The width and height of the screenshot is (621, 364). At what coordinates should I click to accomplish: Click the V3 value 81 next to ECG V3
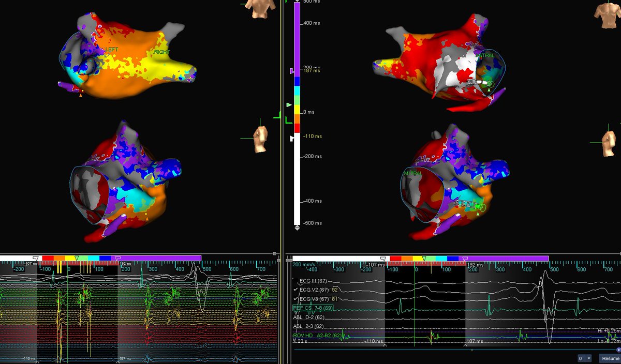coord(335,299)
